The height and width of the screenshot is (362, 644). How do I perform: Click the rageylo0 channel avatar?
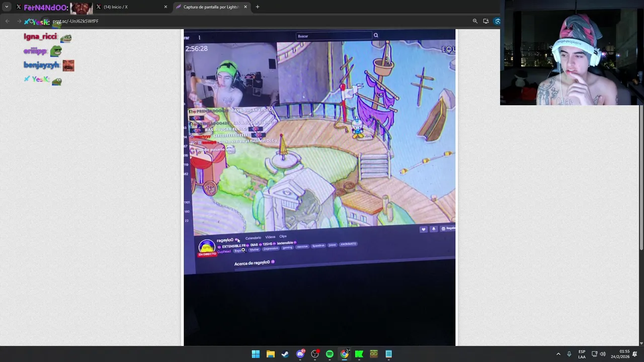click(206, 247)
